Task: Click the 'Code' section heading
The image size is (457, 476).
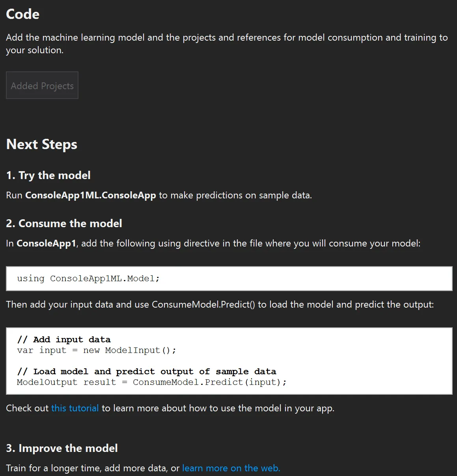Action: pos(23,14)
